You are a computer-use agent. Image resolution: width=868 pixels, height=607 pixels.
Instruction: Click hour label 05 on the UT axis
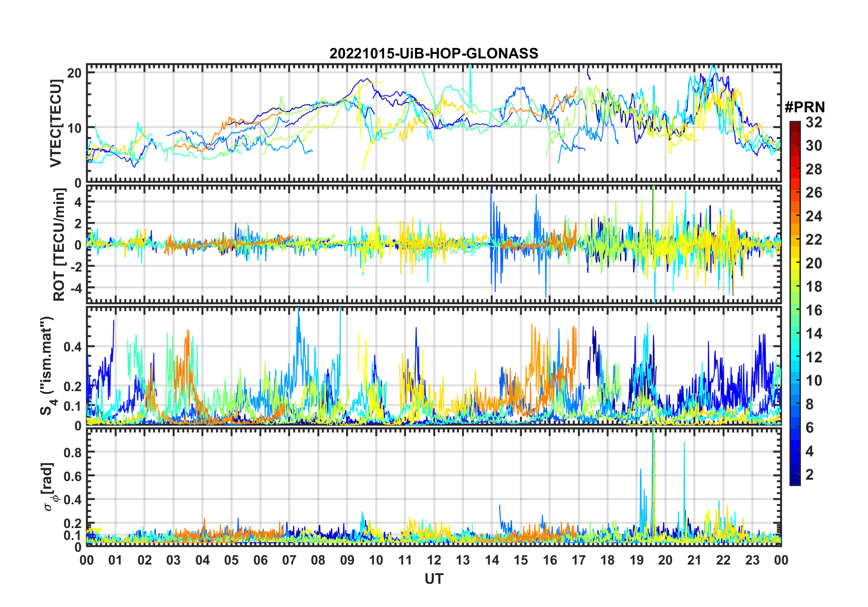[x=231, y=560]
